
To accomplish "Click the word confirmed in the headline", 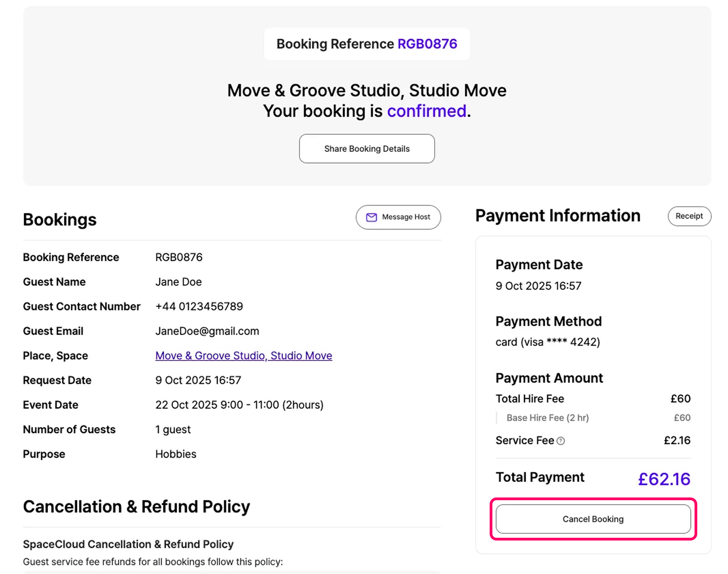I will pos(426,111).
